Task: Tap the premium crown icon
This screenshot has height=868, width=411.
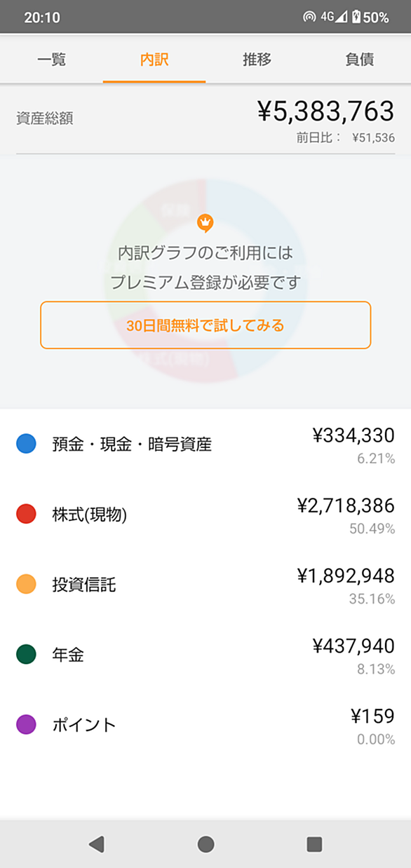Action: pos(205,223)
